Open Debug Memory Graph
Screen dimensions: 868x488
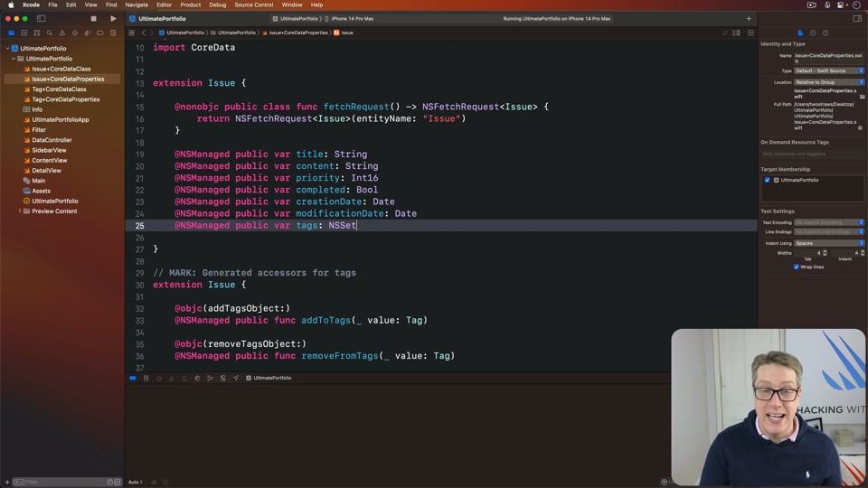[x=210, y=378]
